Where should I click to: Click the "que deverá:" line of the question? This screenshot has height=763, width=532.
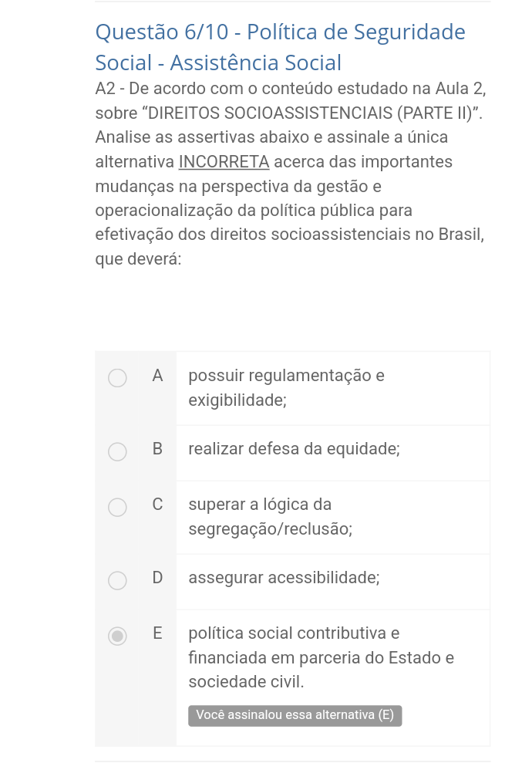(x=138, y=259)
